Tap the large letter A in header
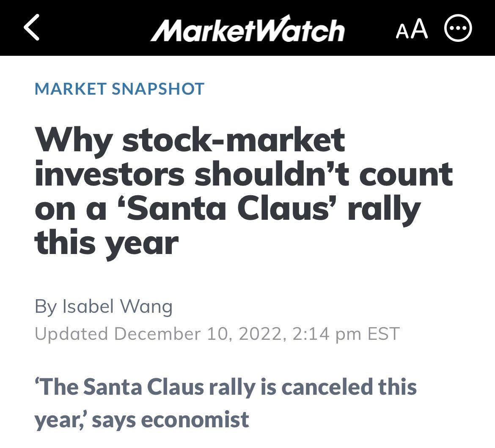The image size is (495, 448). (x=419, y=28)
